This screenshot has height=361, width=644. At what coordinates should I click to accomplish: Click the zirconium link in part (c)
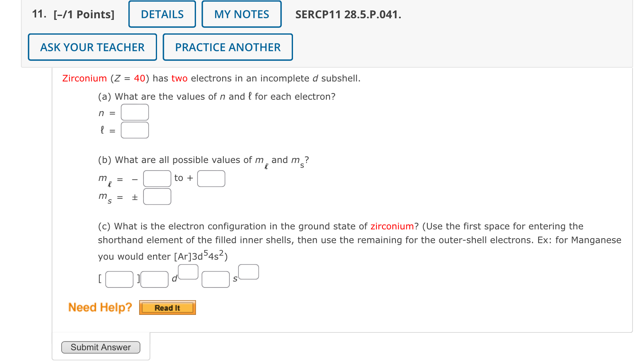tap(392, 226)
